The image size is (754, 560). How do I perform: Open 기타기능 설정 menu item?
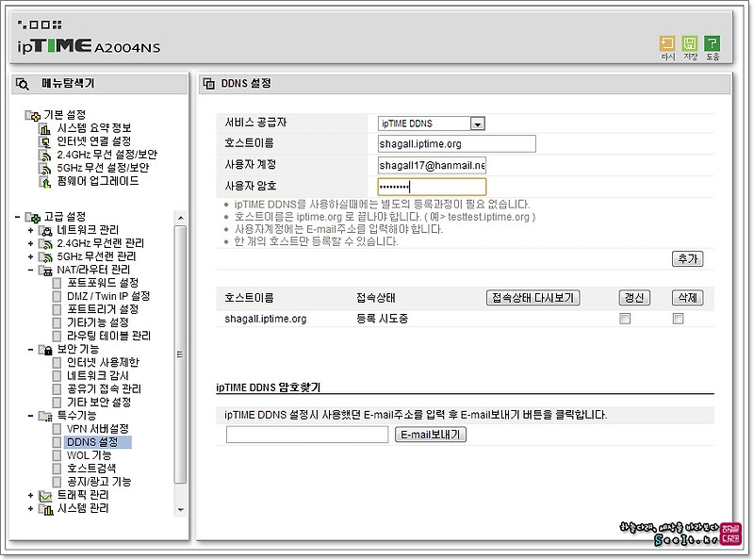point(98,322)
